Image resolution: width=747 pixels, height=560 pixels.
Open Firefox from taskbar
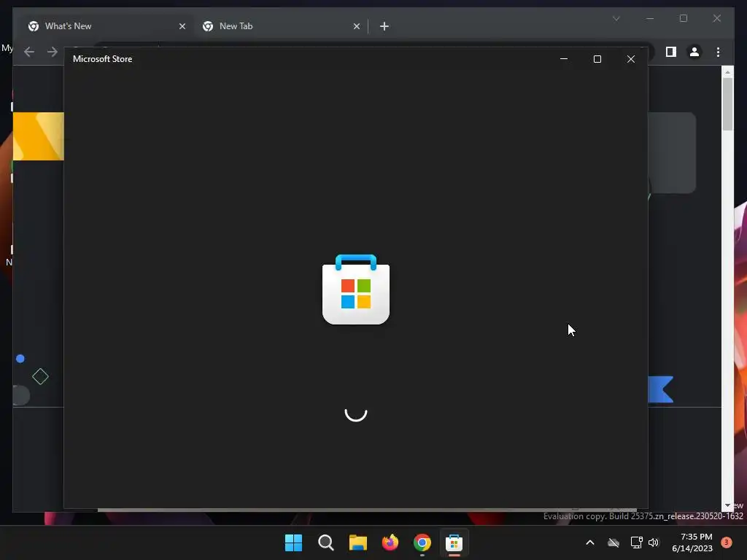390,542
